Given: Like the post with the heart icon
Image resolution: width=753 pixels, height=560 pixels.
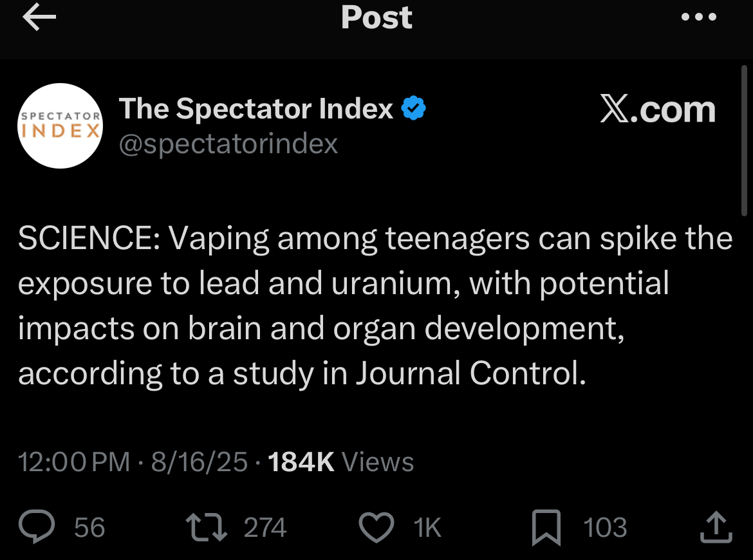Looking at the screenshot, I should [x=375, y=528].
